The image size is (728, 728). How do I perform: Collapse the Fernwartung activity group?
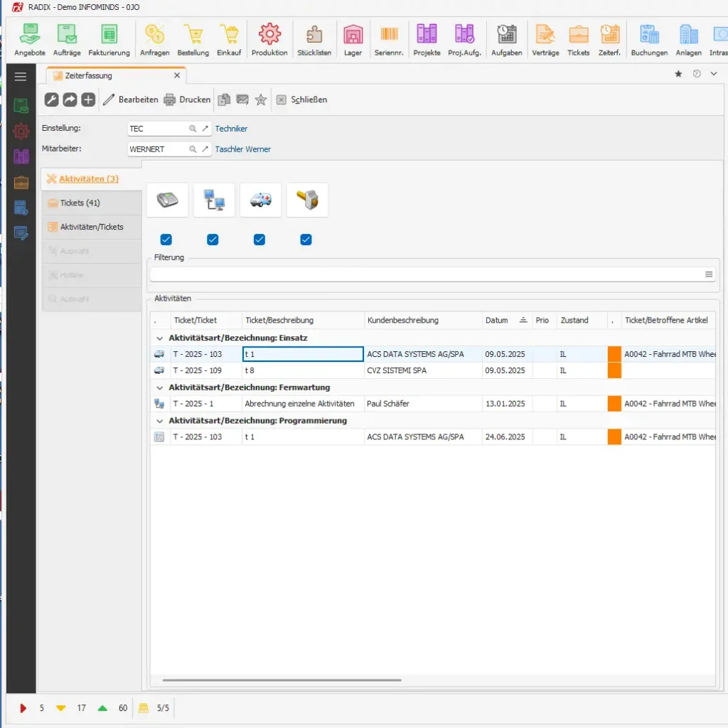point(160,387)
